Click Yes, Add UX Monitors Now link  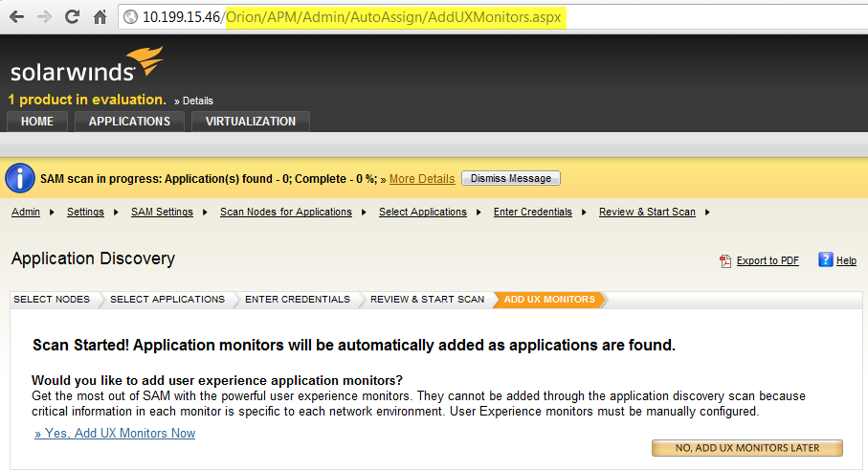click(x=115, y=433)
